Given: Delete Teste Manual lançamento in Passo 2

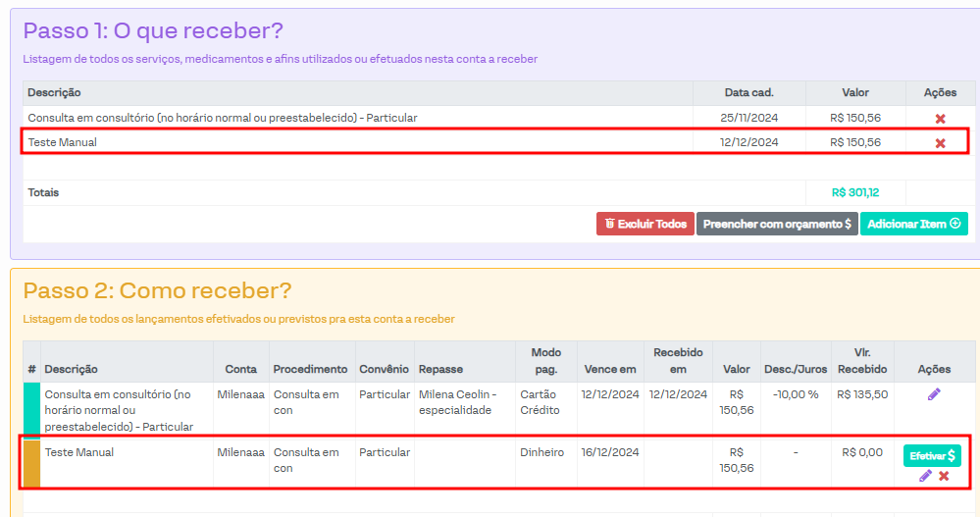Looking at the screenshot, I should pyautogui.click(x=944, y=476).
